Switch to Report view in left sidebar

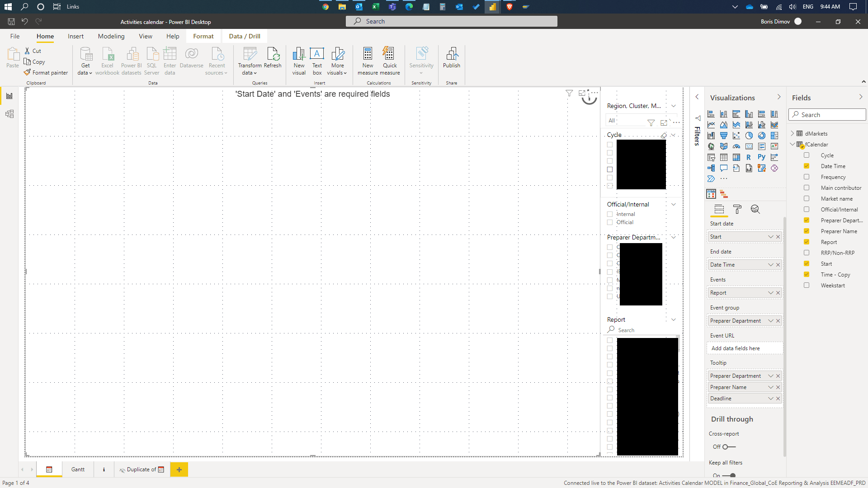[9, 96]
